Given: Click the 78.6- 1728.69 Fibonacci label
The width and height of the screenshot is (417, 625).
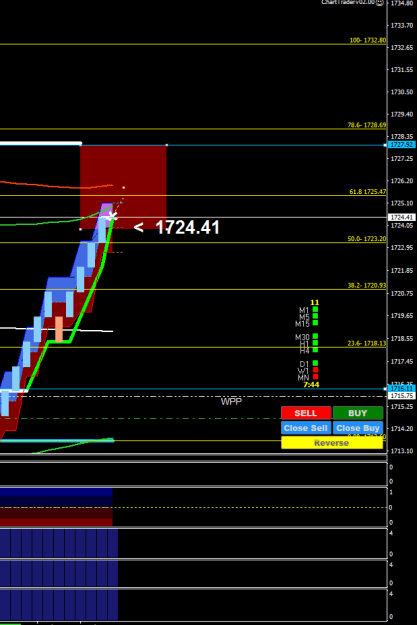Looking at the screenshot, I should point(367,125).
